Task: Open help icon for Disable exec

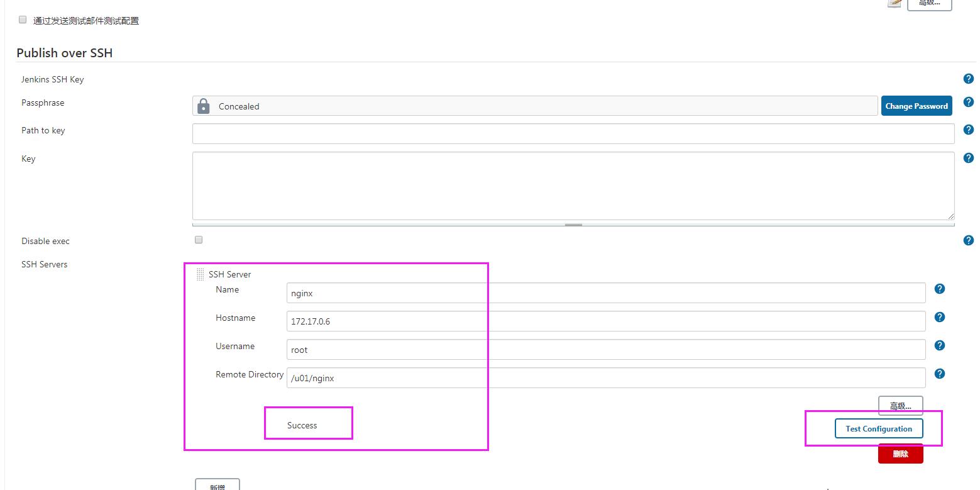Action: (x=969, y=240)
